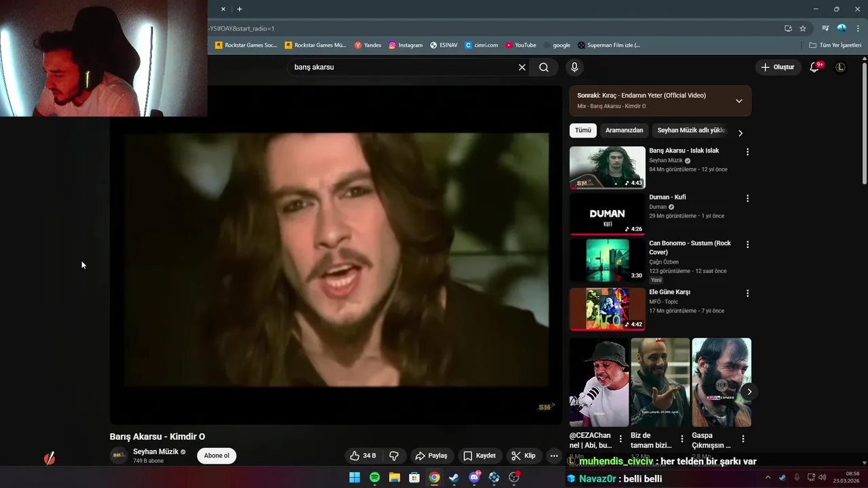This screenshot has height=488, width=868.
Task: Open the more actions ellipsis under the video
Action: (554, 455)
